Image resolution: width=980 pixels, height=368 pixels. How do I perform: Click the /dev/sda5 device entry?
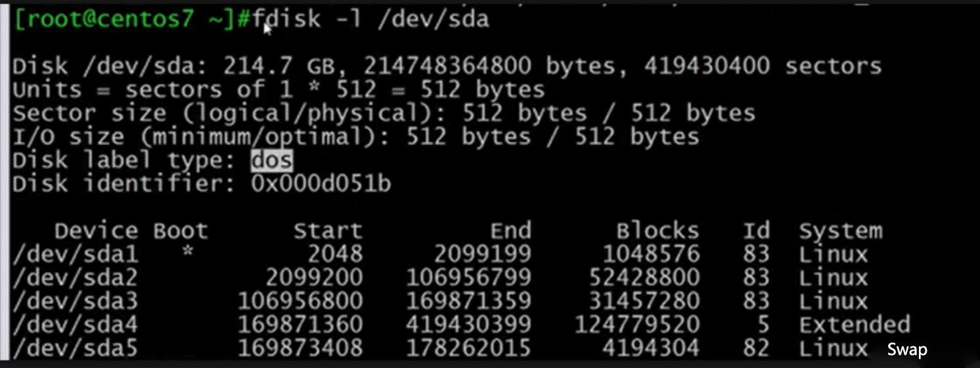tap(76, 348)
